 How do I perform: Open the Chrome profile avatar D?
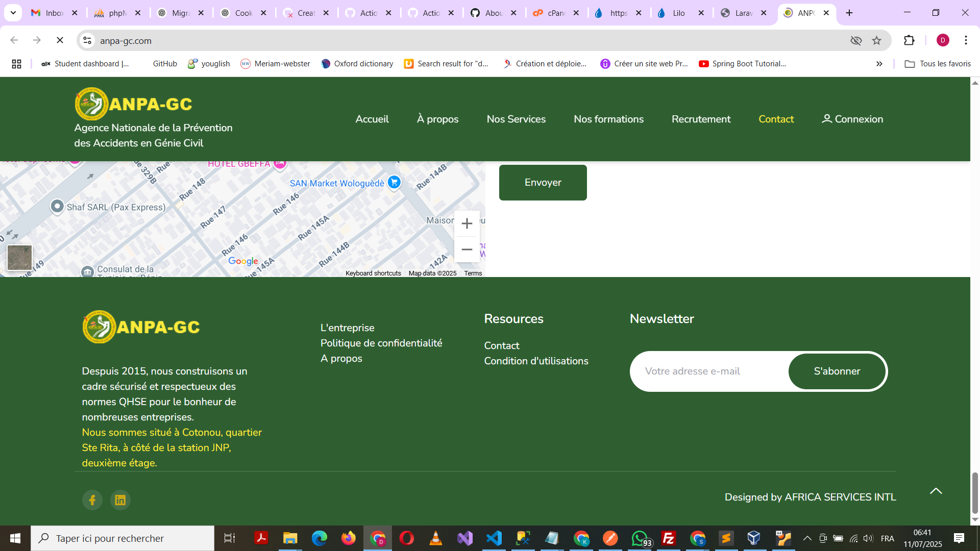(x=943, y=40)
